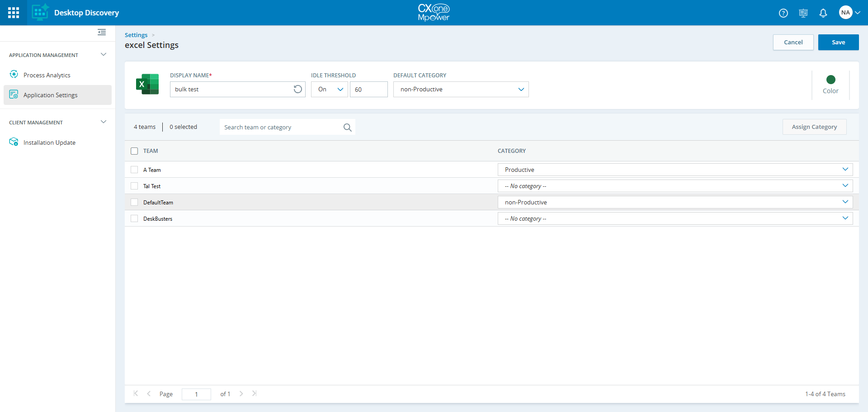This screenshot has width=868, height=412.
Task: Go to next page of teams
Action: coord(241,393)
